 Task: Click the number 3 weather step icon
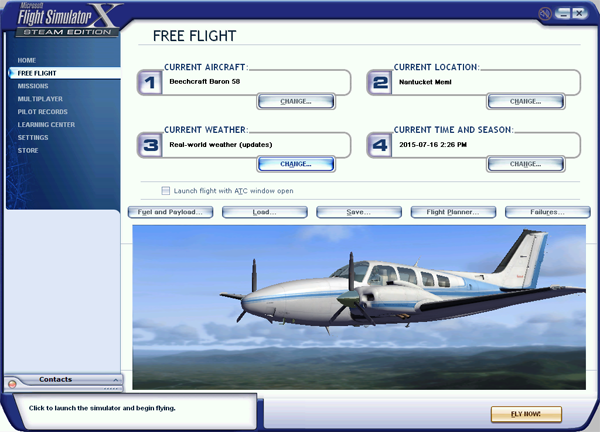tap(150, 145)
